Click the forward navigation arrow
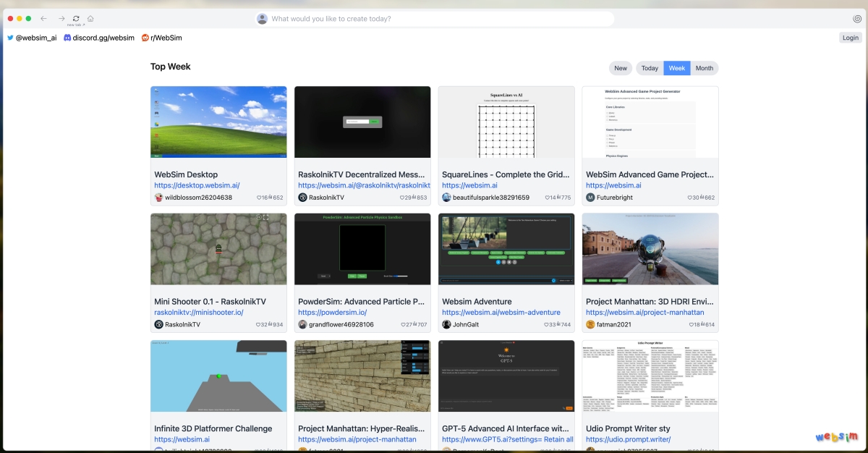 click(x=61, y=19)
